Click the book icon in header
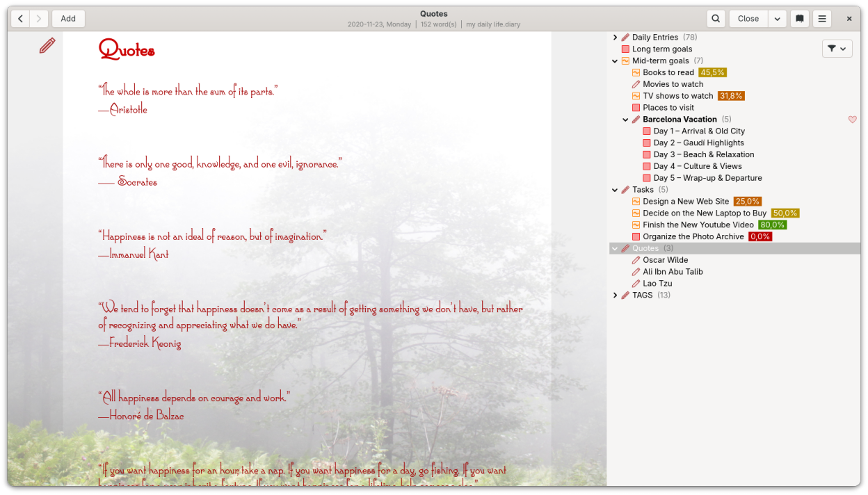The height and width of the screenshot is (495, 868). [800, 19]
